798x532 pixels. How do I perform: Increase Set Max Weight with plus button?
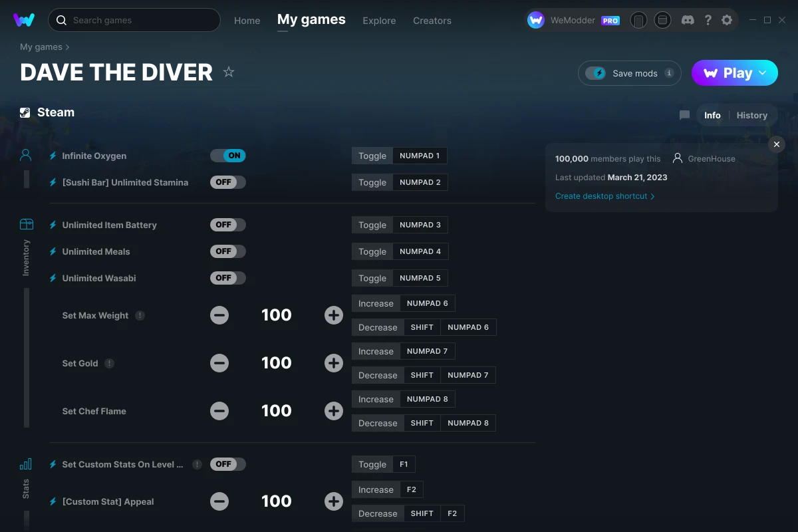(x=334, y=315)
